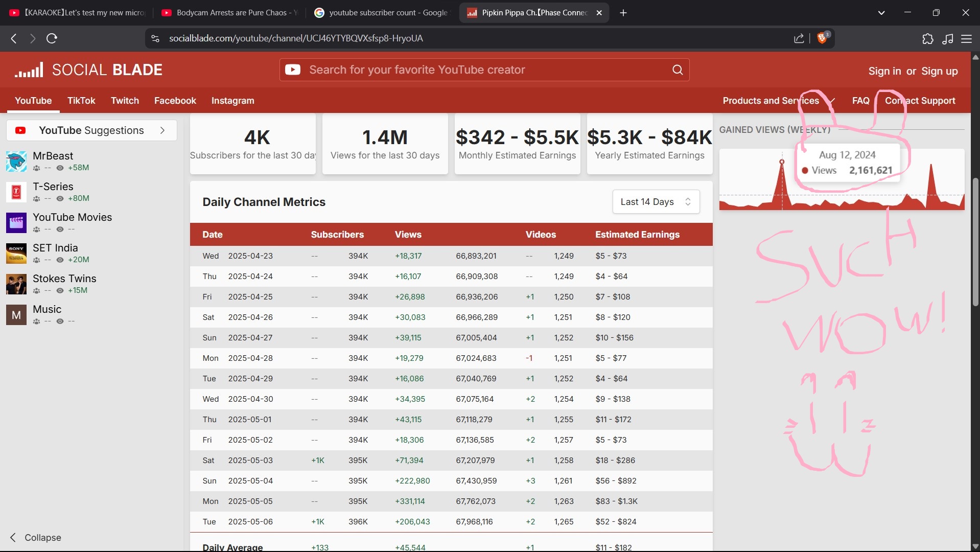Open browser extensions puzzle icon
The height and width of the screenshot is (552, 980).
tap(928, 38)
